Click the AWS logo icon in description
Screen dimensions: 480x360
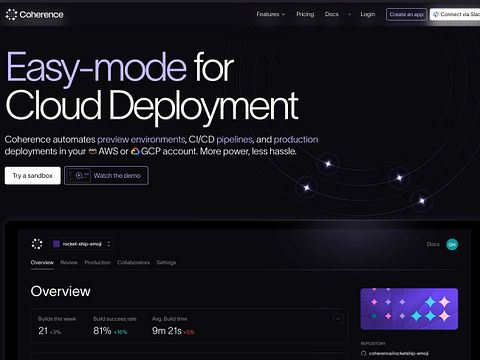pyautogui.click(x=92, y=152)
